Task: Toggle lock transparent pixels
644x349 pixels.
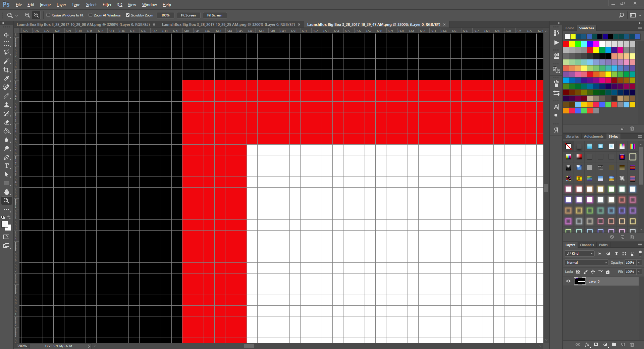Action: tap(578, 272)
